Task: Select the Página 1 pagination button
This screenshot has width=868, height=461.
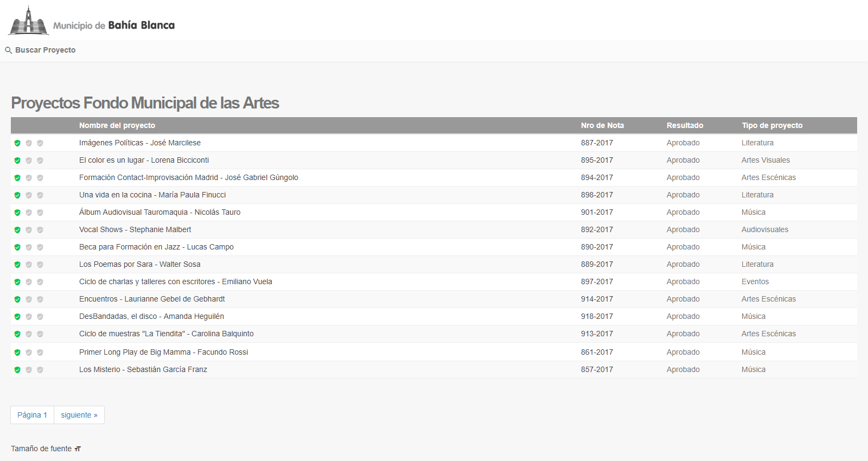Action: click(32, 415)
